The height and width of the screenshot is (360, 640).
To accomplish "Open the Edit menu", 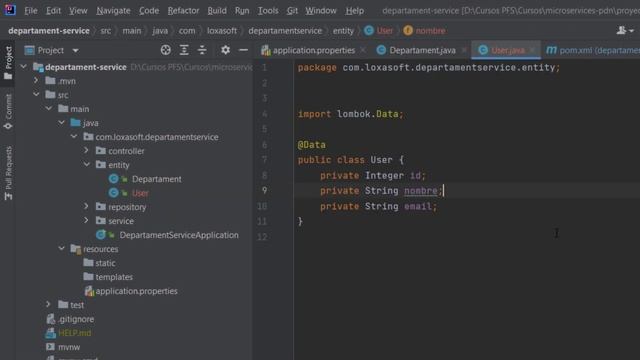I will point(53,11).
